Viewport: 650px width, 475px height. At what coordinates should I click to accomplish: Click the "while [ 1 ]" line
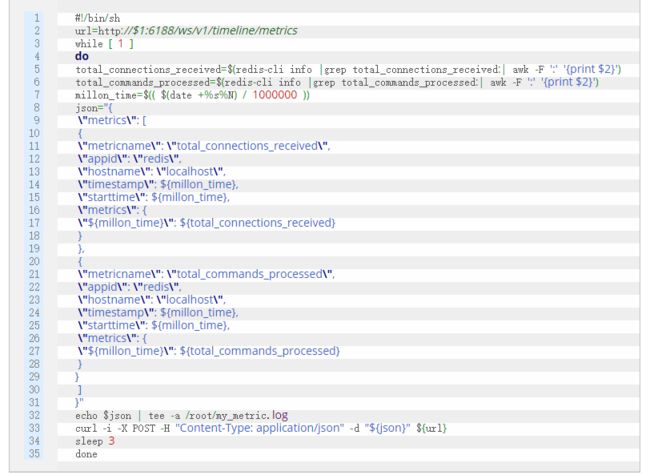click(x=104, y=44)
